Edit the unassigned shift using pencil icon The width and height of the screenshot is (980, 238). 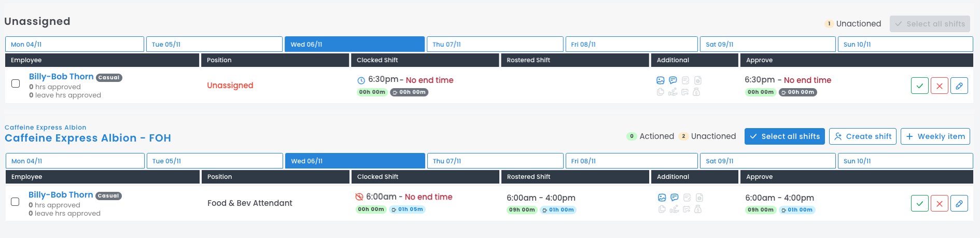coord(959,86)
